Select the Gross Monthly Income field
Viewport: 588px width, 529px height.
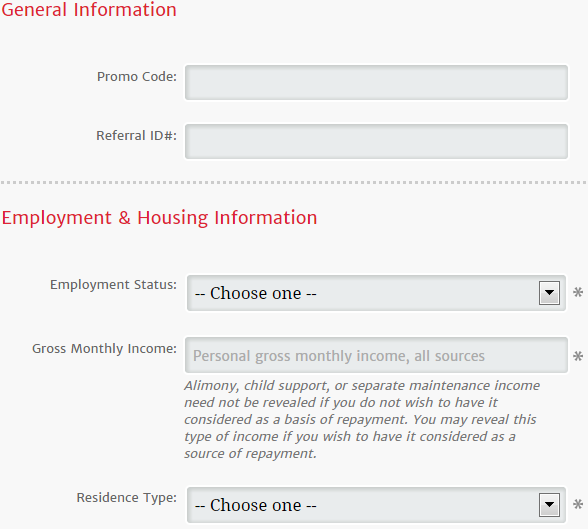(x=376, y=355)
